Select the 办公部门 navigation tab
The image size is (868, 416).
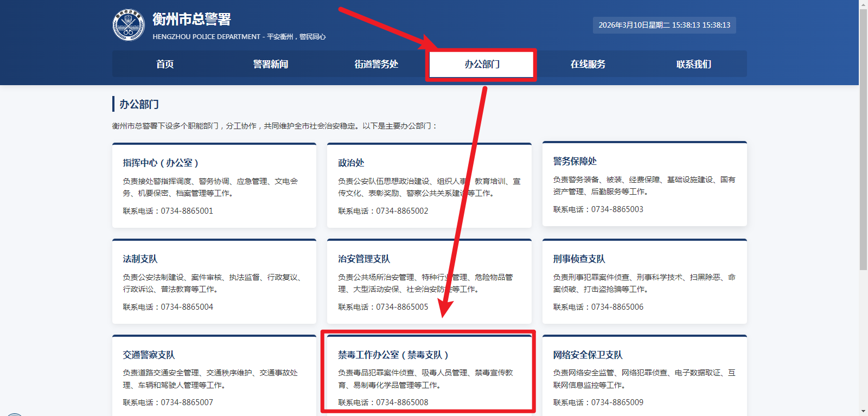[x=482, y=64]
